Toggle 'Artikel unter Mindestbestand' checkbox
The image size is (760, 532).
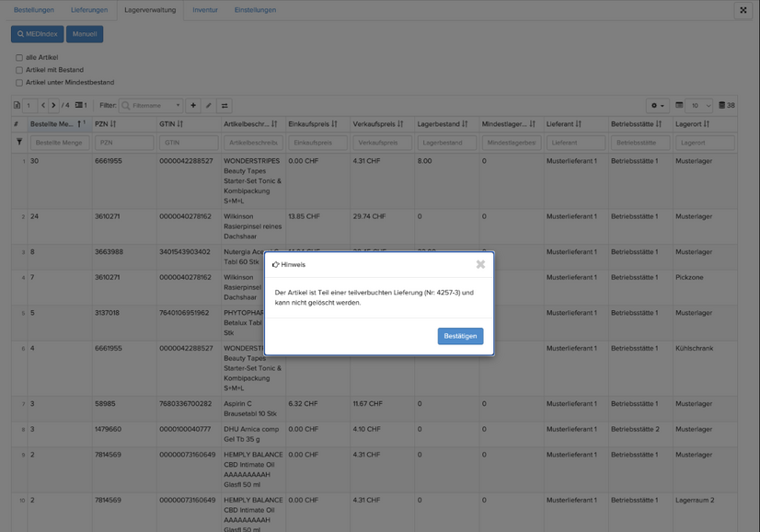(19, 83)
